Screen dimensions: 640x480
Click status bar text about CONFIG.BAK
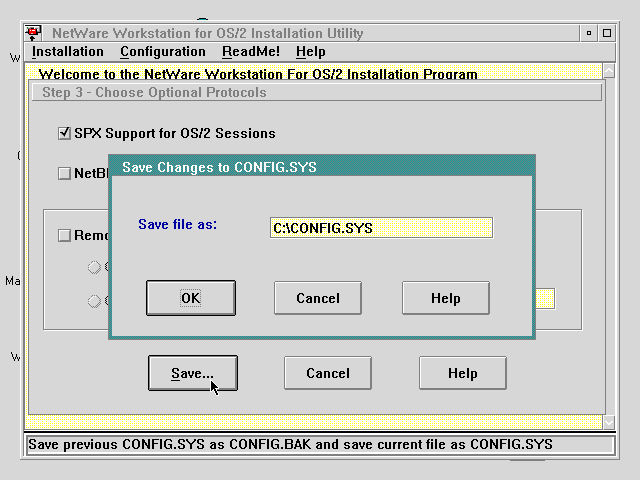pyautogui.click(x=290, y=444)
